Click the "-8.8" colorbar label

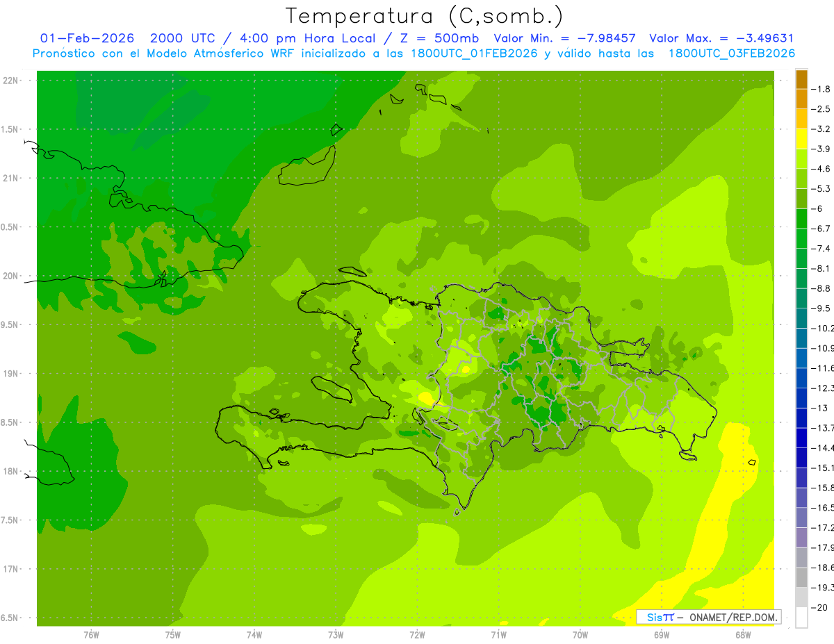[x=821, y=288]
